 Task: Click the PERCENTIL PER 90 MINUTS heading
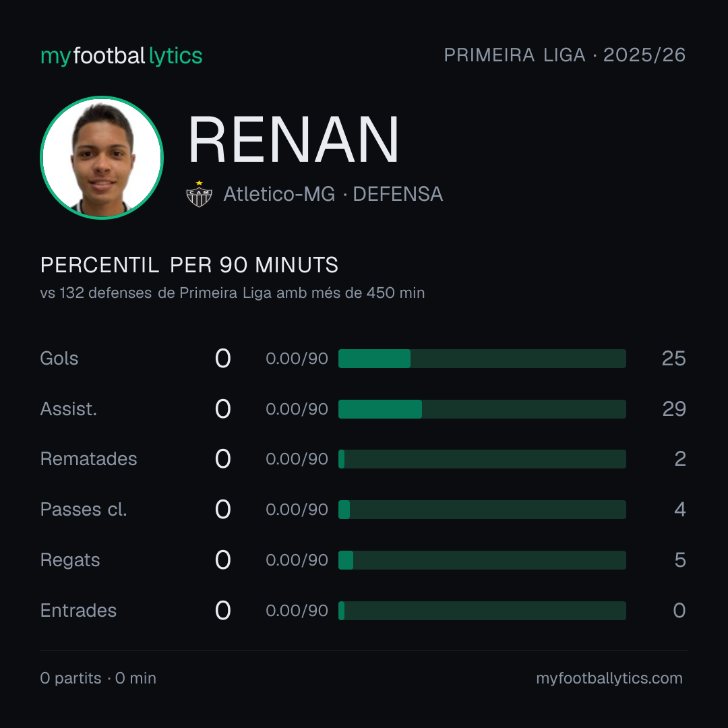[189, 265]
